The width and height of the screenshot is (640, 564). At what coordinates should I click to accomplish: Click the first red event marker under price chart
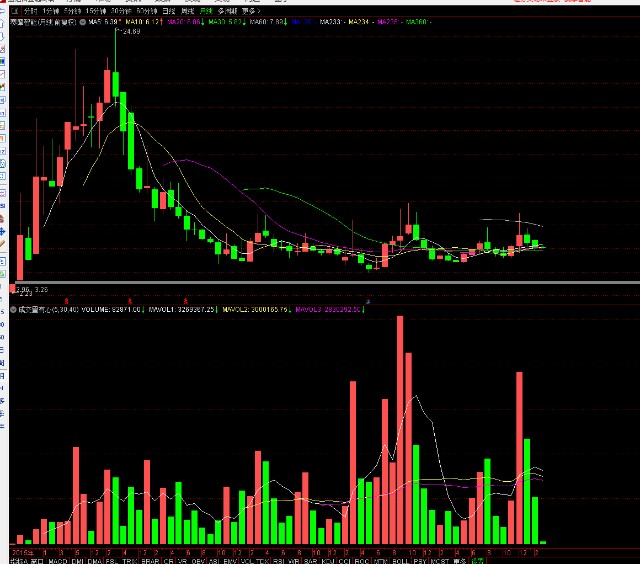(67, 301)
